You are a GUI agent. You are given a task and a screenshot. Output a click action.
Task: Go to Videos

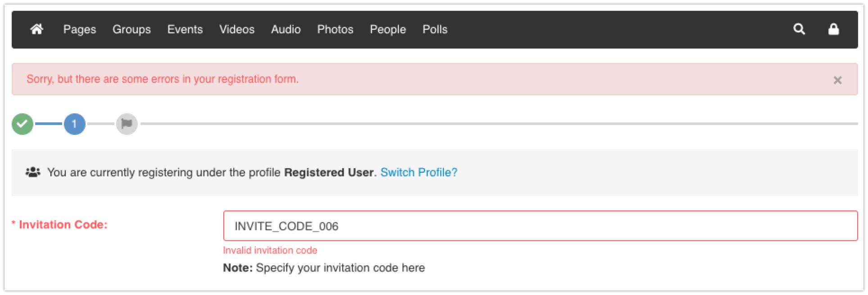(237, 29)
